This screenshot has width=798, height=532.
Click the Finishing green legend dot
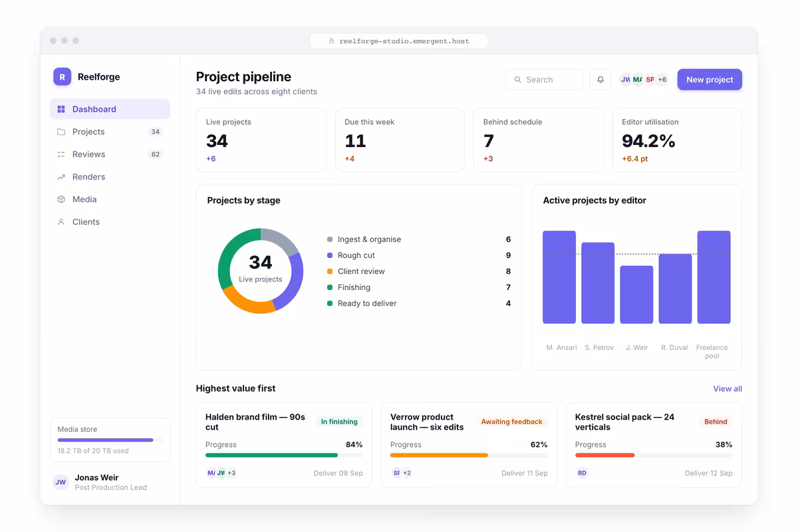click(x=330, y=287)
